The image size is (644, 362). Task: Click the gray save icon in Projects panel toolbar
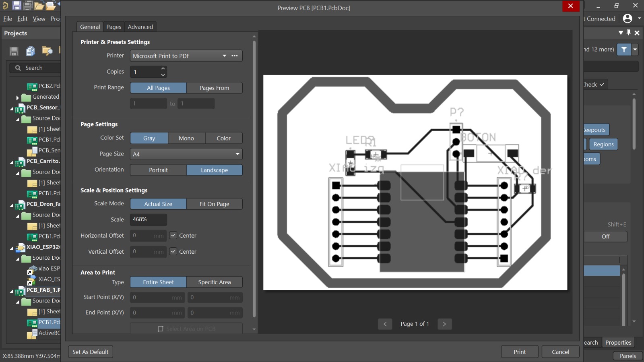(x=14, y=51)
